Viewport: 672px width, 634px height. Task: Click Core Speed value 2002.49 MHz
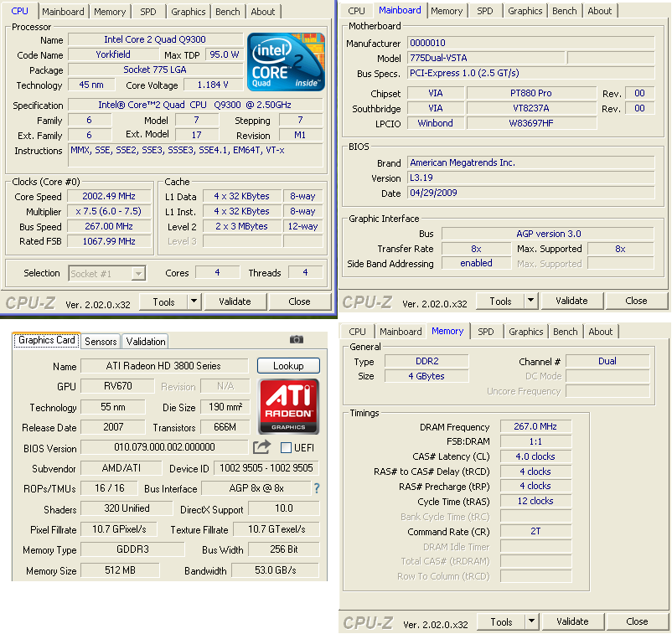[x=109, y=196]
